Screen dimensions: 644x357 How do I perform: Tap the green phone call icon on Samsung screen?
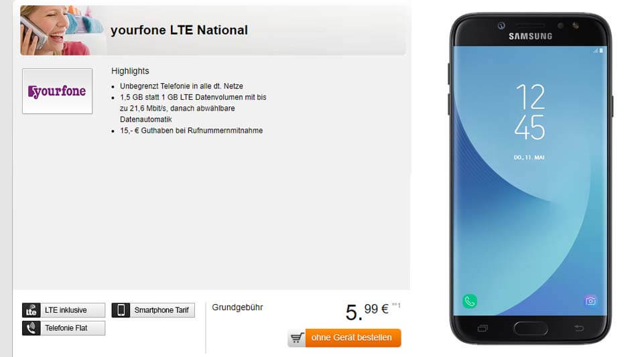pyautogui.click(x=470, y=301)
